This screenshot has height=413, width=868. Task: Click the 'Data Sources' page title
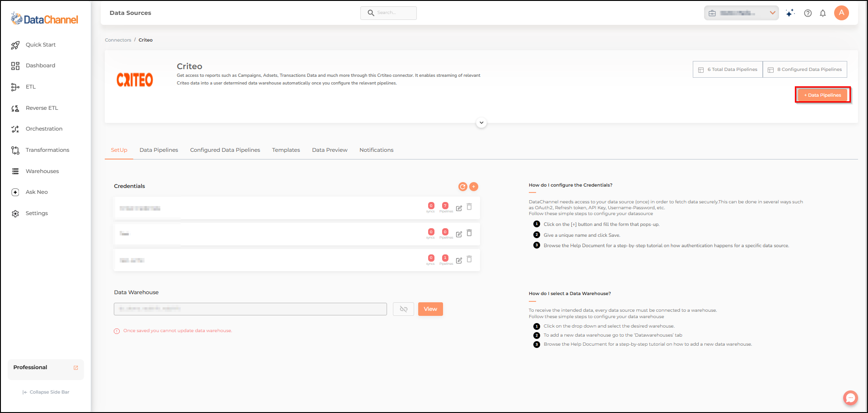click(x=131, y=13)
